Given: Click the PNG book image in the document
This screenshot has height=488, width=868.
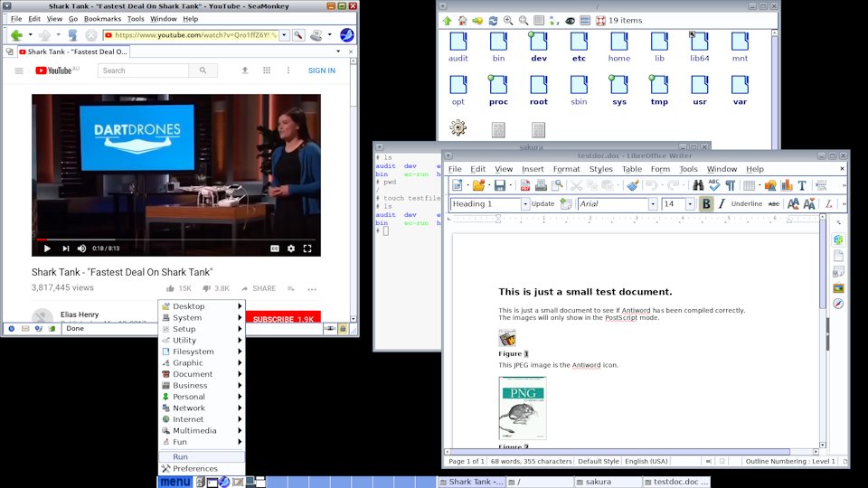Looking at the screenshot, I should coord(523,408).
